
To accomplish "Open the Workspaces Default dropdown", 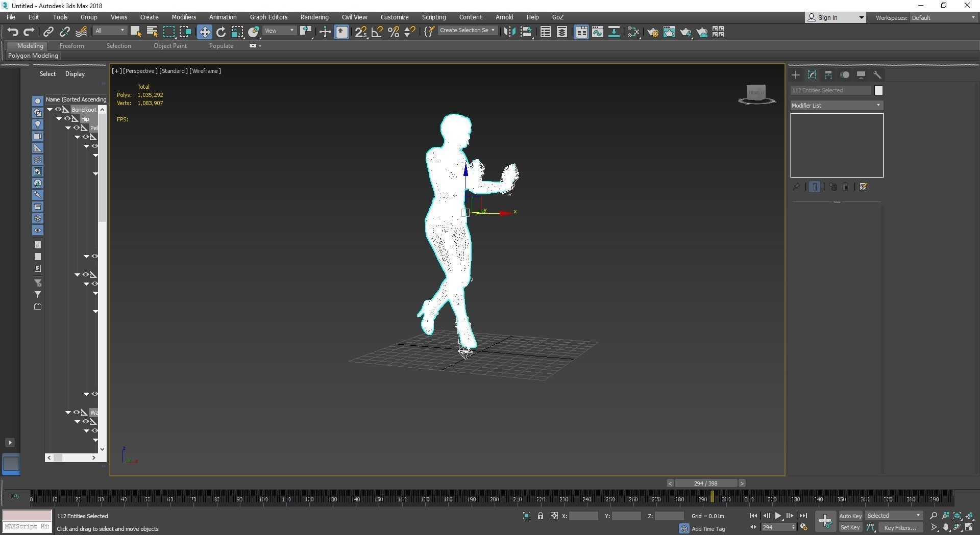I will coord(944,18).
